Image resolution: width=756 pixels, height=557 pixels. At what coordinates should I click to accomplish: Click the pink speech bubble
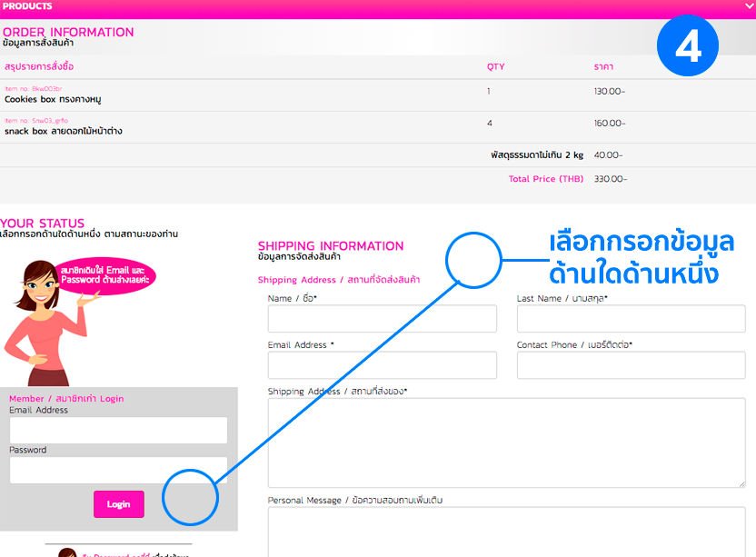pos(104,275)
